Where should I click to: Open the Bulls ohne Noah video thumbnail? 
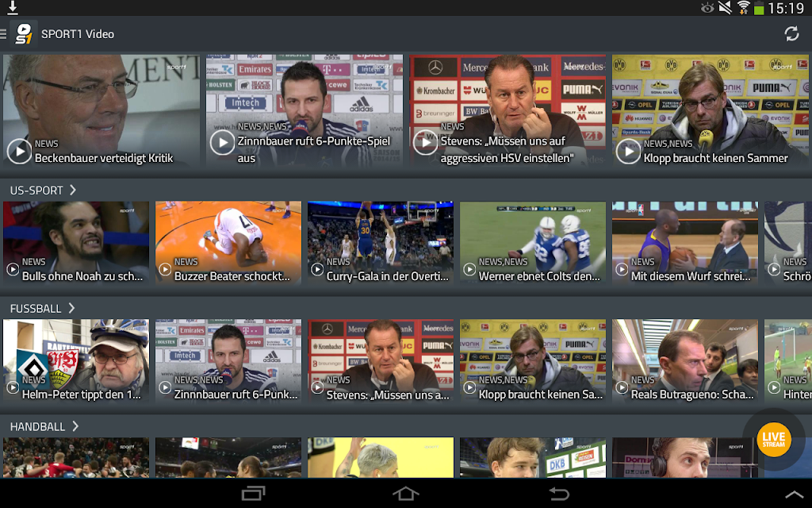[76, 243]
